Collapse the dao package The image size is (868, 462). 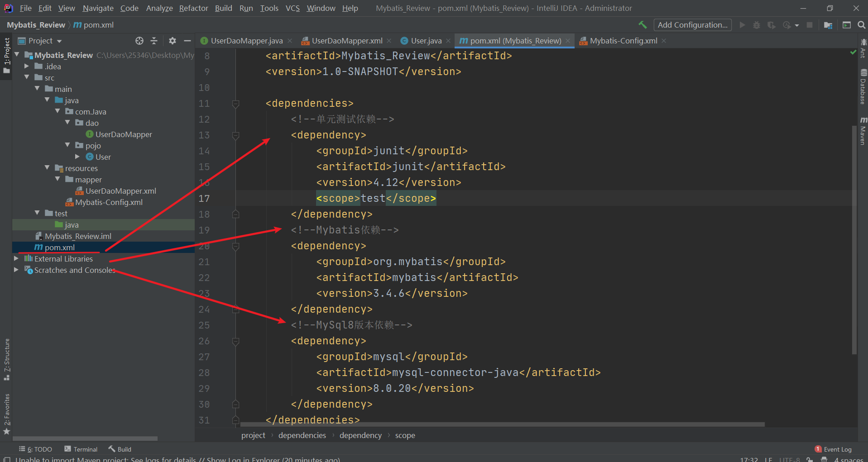[67, 123]
